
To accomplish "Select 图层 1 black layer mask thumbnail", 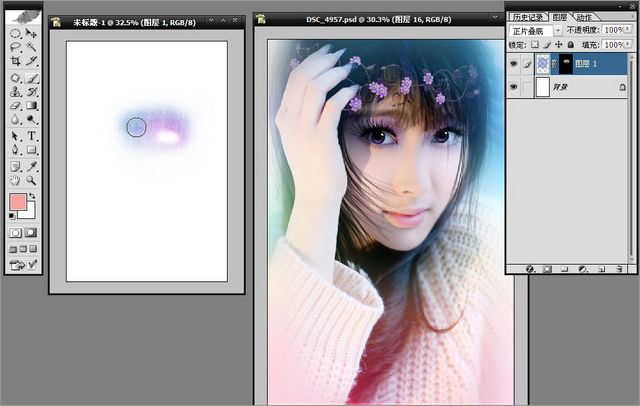I will click(x=566, y=64).
